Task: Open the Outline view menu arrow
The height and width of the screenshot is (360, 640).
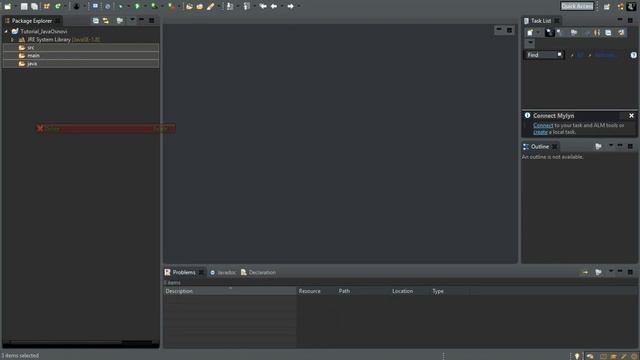Action: [611, 146]
